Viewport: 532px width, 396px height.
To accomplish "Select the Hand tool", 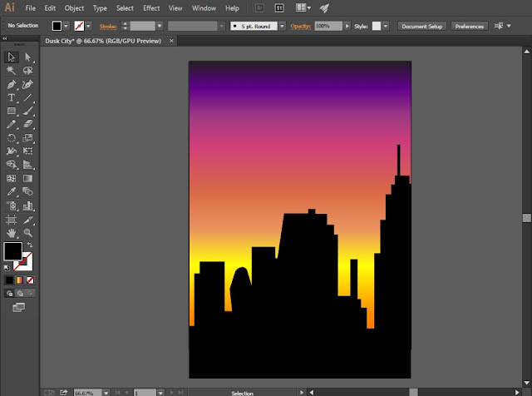I will pos(12,234).
